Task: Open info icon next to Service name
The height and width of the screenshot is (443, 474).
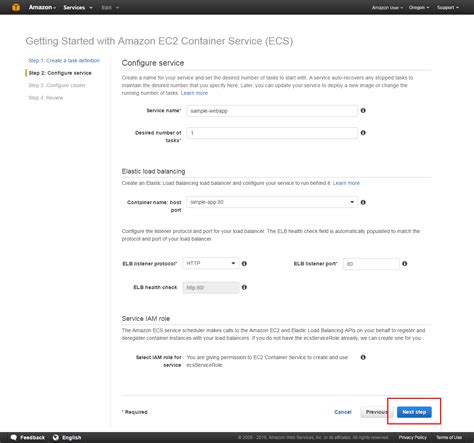Action: click(363, 110)
